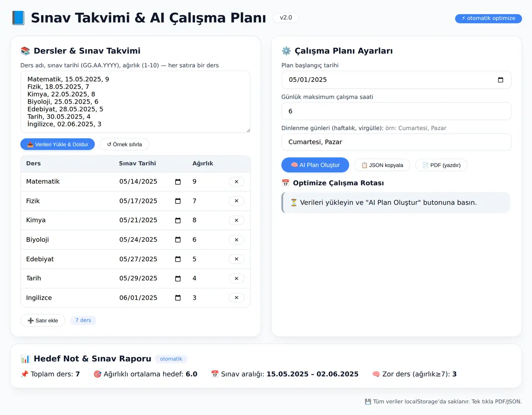Focus the course list textarea
532x415 pixels.
coord(136,102)
